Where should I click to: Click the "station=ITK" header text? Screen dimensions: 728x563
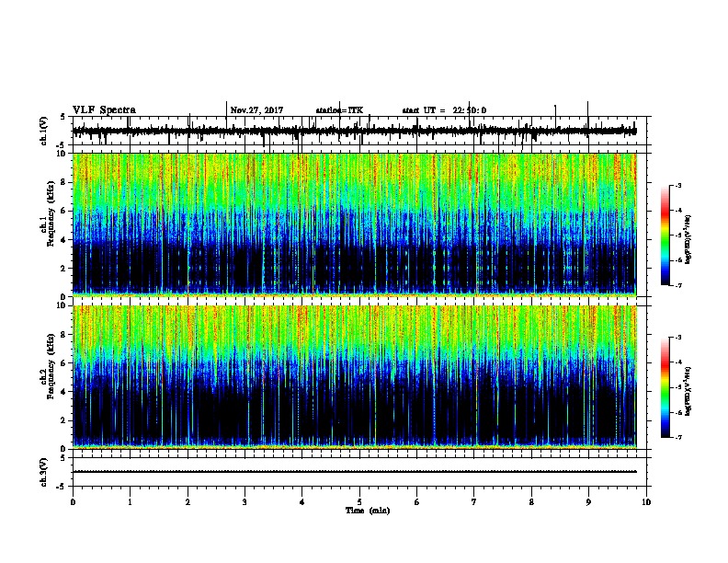(339, 110)
